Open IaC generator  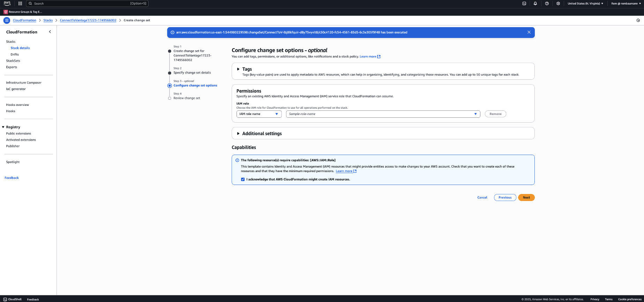pyautogui.click(x=16, y=89)
